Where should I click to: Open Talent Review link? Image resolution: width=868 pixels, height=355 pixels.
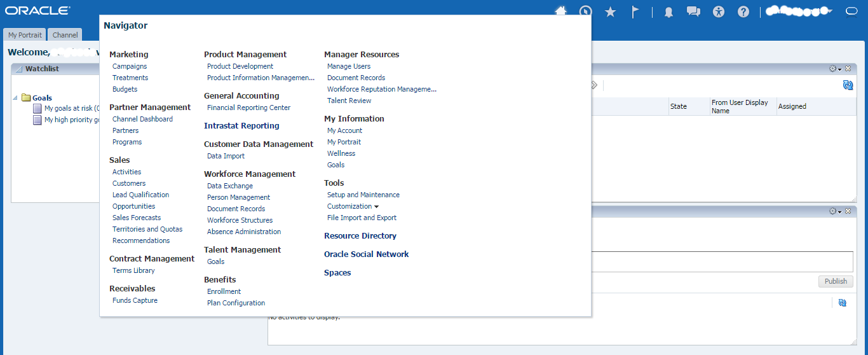(349, 101)
